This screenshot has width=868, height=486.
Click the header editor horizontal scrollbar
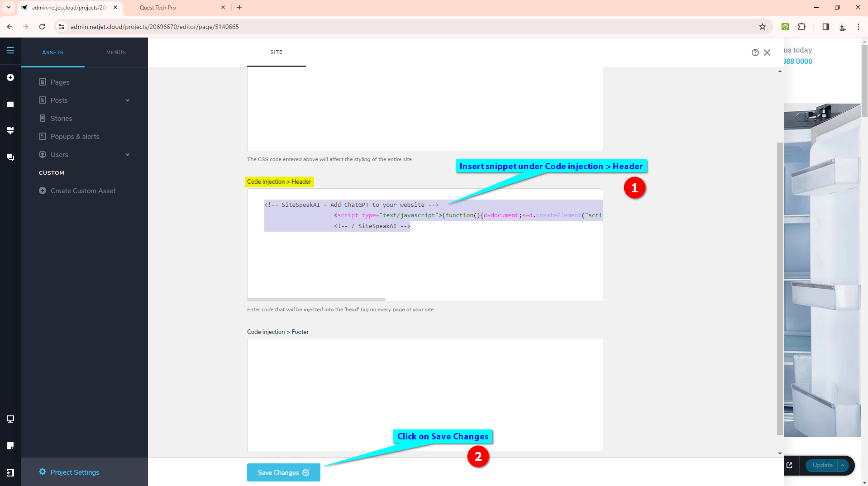[316, 300]
